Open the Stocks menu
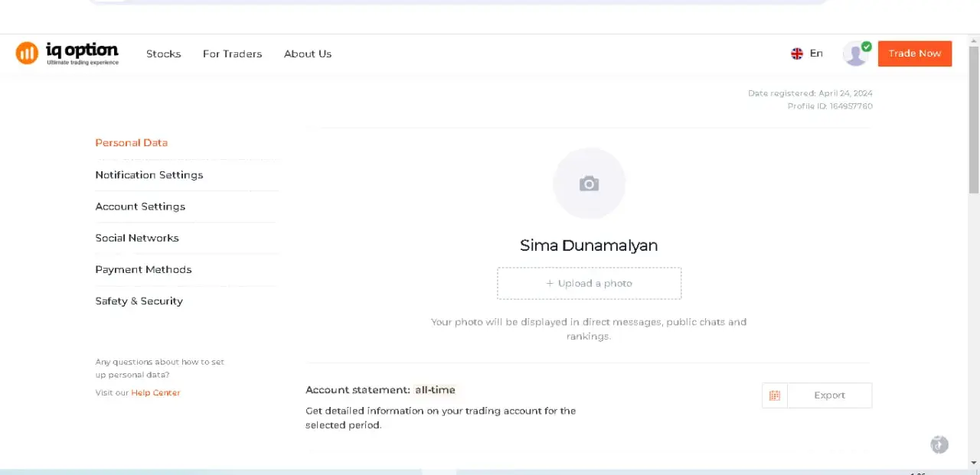 [x=164, y=54]
